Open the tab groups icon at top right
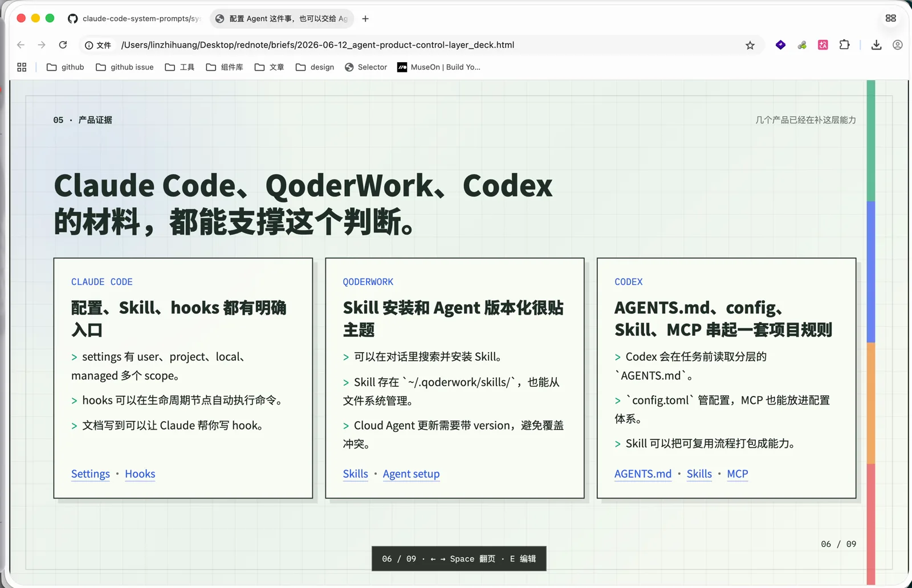Viewport: 912px width, 588px height. (x=891, y=18)
